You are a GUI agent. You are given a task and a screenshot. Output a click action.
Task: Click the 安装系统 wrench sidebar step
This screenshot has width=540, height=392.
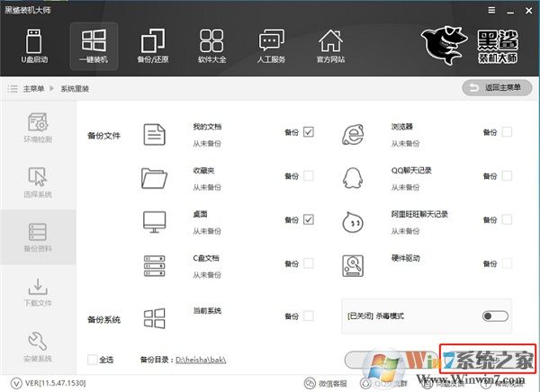point(38,346)
